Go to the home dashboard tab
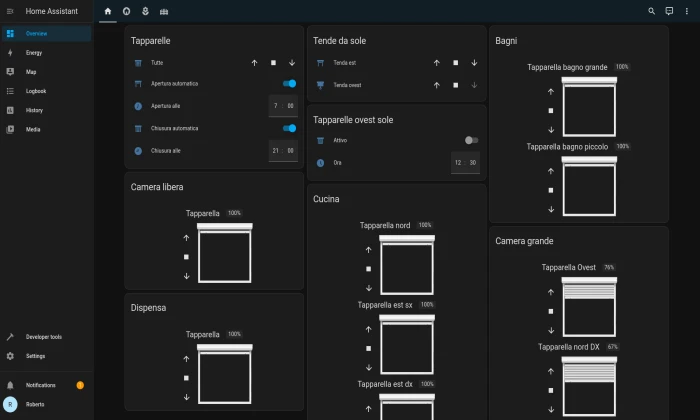 (x=108, y=11)
